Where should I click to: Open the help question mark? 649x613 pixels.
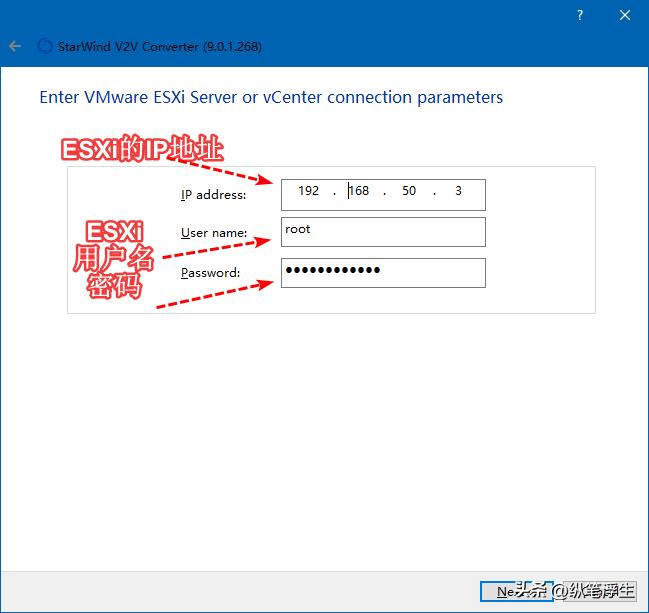tap(580, 15)
